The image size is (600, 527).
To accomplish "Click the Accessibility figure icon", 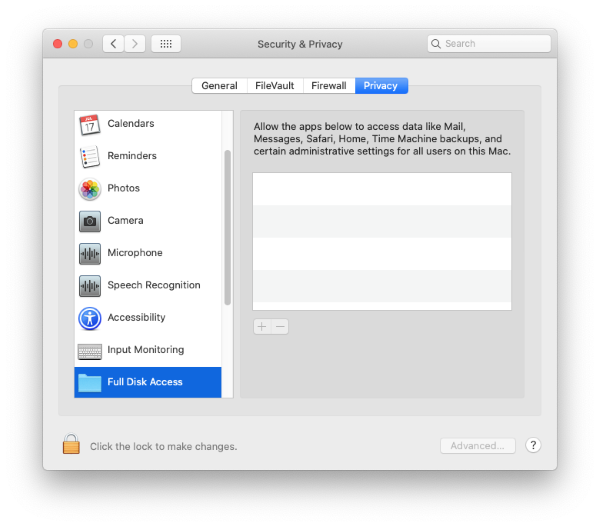I will tap(90, 318).
